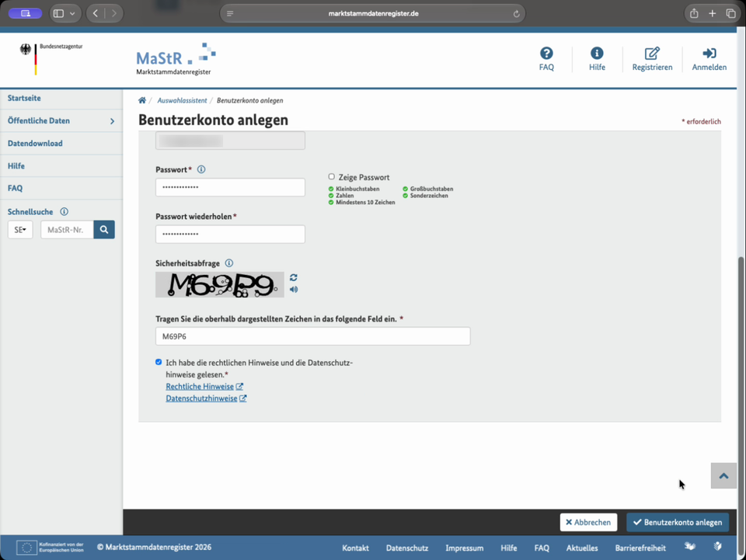
Task: Click the Registrieren pencil icon
Action: click(652, 54)
